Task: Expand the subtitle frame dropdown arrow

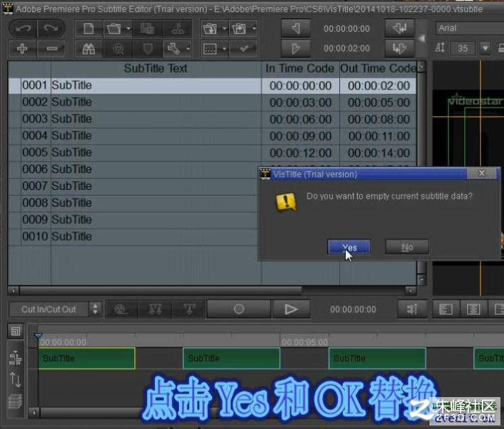Action: [x=224, y=49]
